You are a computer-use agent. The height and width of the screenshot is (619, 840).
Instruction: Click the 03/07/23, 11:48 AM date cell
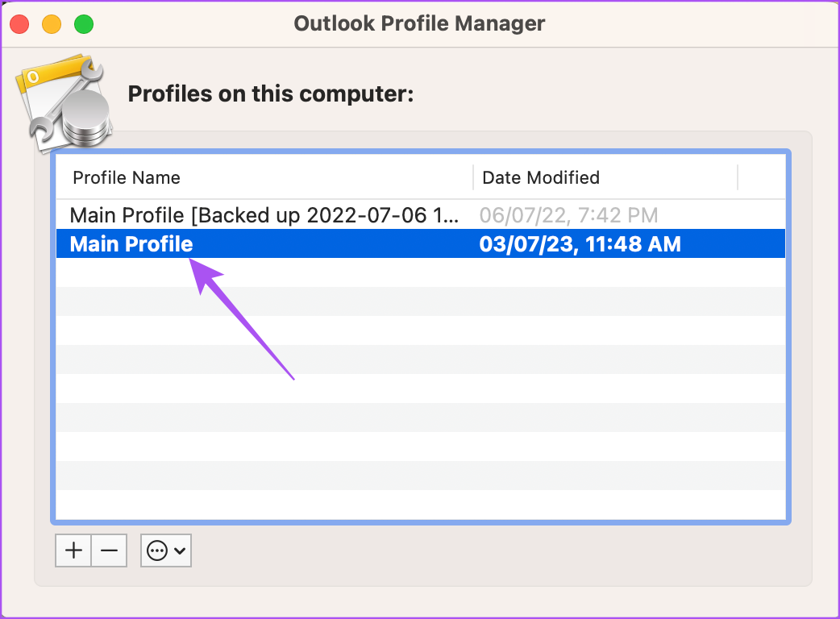click(580, 244)
